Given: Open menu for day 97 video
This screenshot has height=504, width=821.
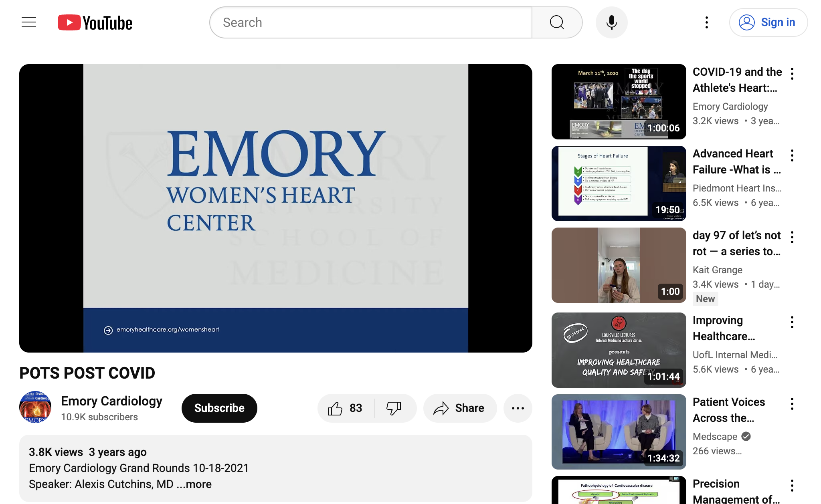Looking at the screenshot, I should [792, 237].
